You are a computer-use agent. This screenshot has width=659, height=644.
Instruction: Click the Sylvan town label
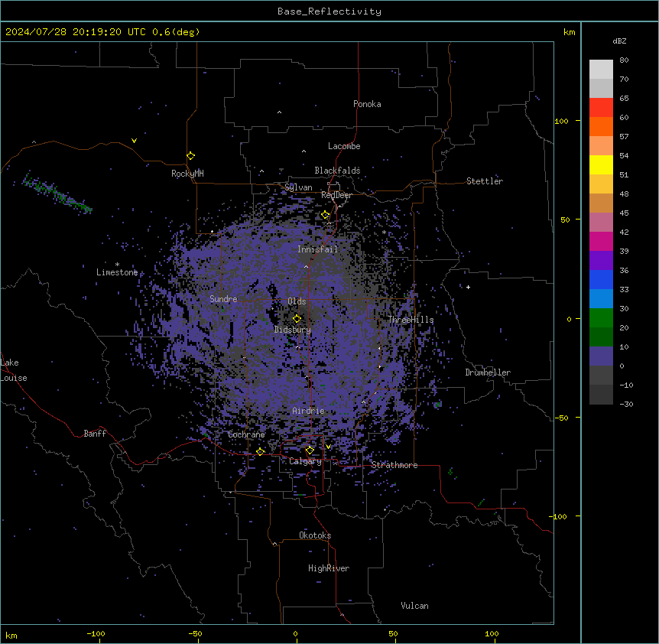pyautogui.click(x=298, y=187)
